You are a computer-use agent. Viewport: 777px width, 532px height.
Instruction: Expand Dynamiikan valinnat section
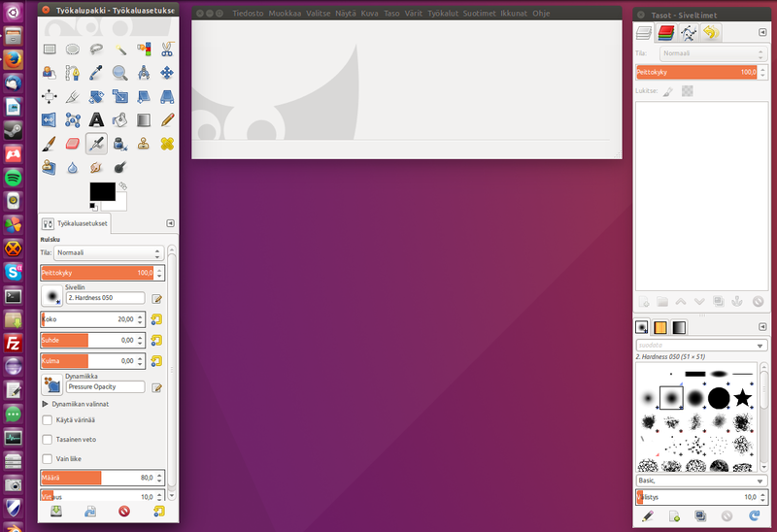(45, 403)
